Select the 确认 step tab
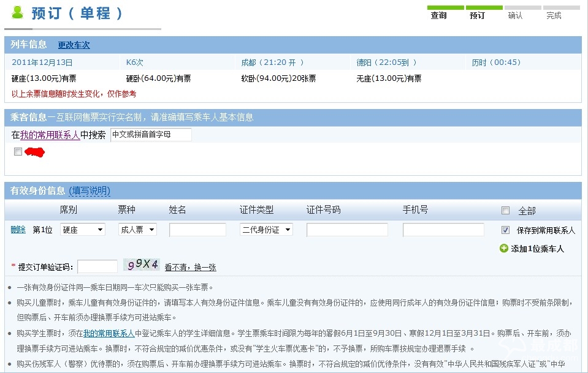 tap(515, 15)
